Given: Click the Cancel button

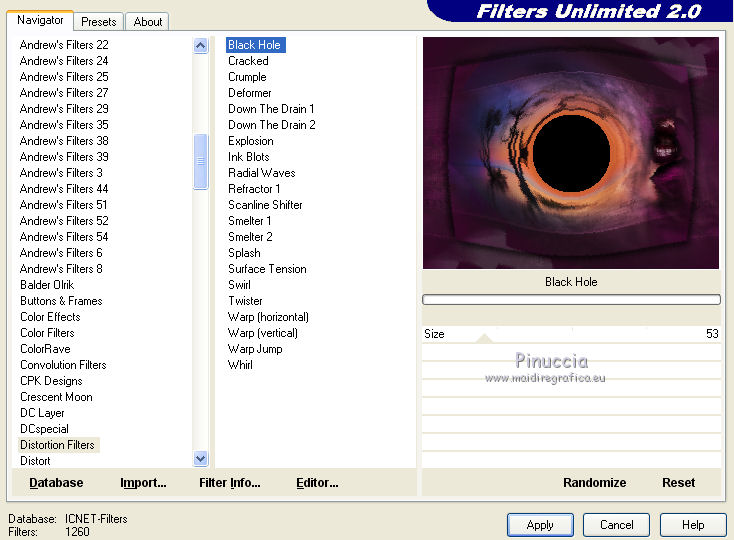Looking at the screenshot, I should click(x=617, y=525).
